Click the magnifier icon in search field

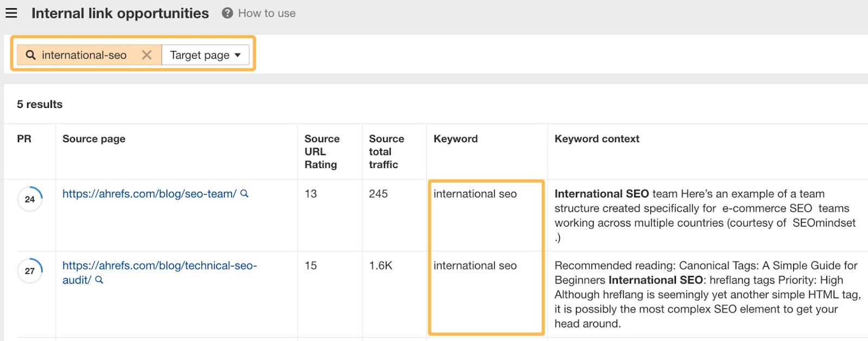pyautogui.click(x=31, y=55)
